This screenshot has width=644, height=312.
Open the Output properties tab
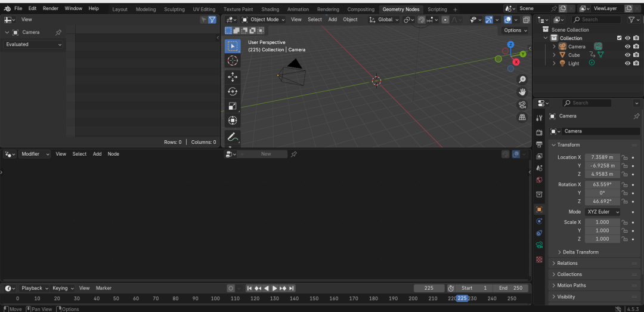539,144
